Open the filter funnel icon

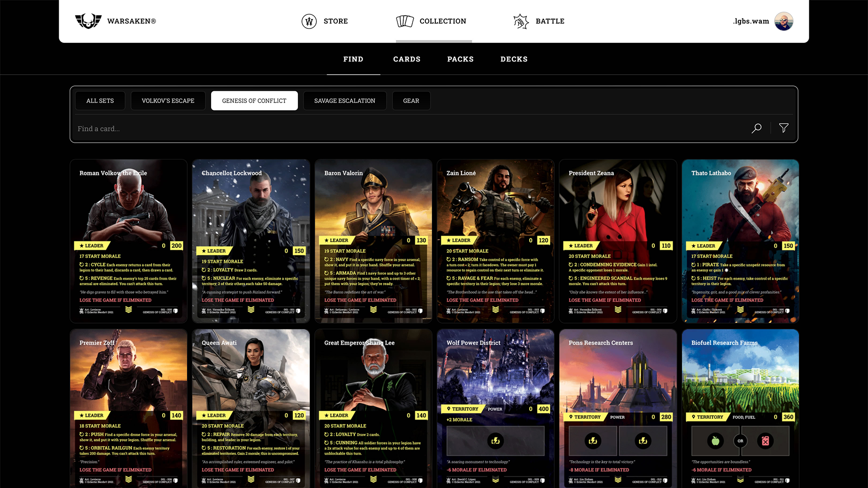coord(784,128)
